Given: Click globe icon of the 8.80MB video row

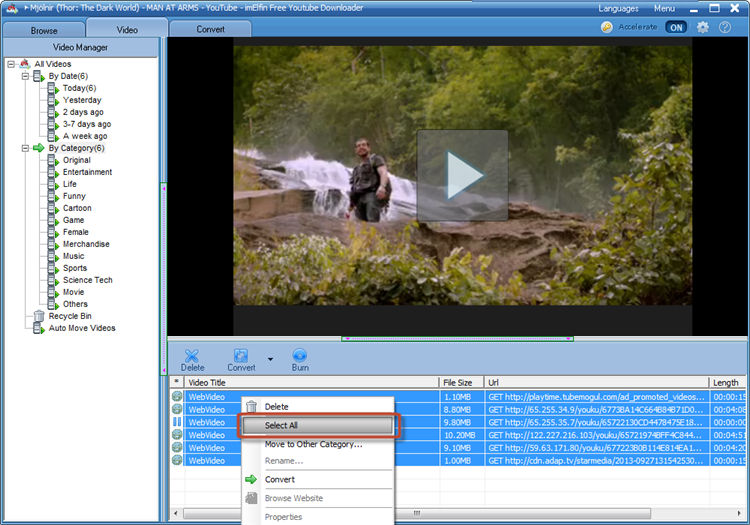Looking at the screenshot, I should pos(177,409).
